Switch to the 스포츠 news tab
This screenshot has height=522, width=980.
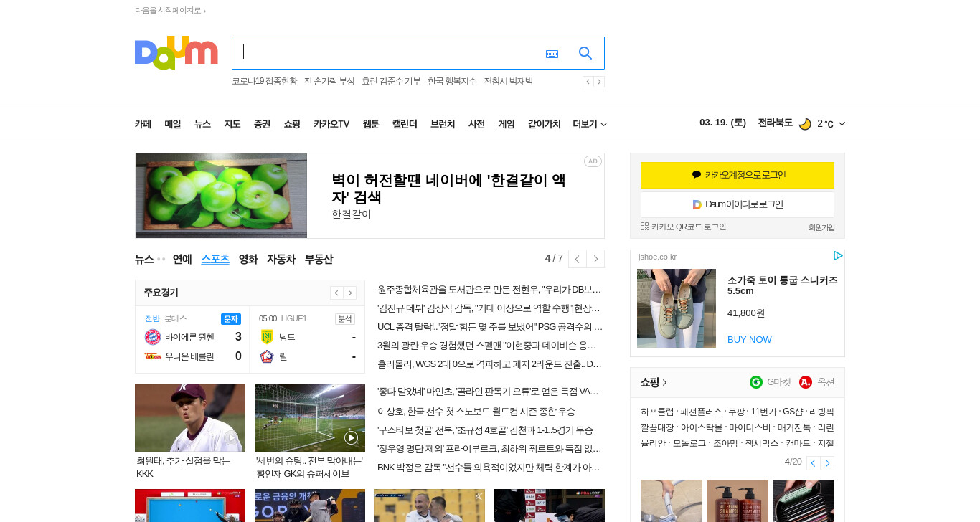pyautogui.click(x=215, y=260)
